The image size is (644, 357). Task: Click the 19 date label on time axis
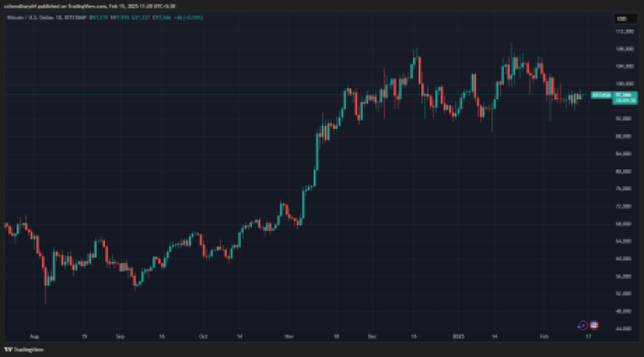point(85,337)
